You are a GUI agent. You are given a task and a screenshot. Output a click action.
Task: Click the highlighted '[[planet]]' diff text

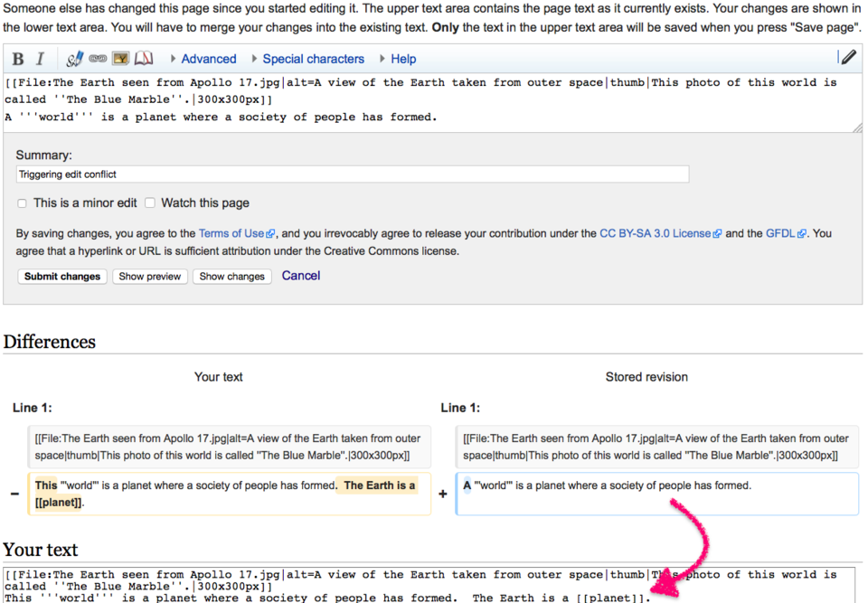tap(58, 503)
